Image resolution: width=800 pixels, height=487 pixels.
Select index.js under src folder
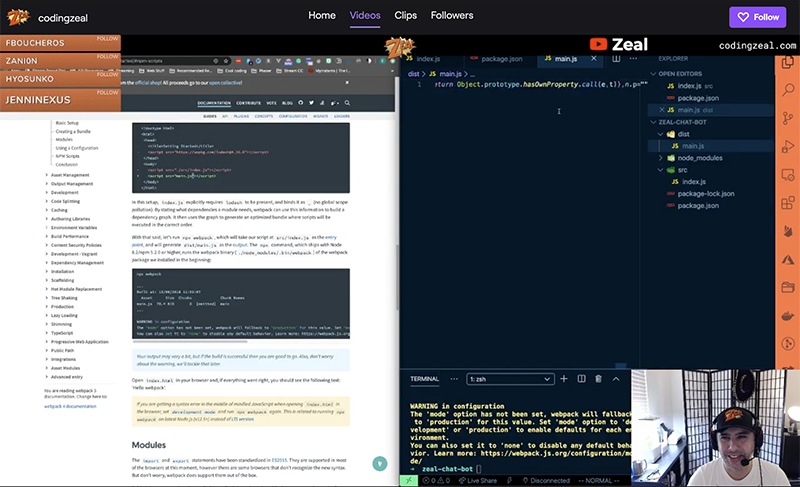[694, 182]
